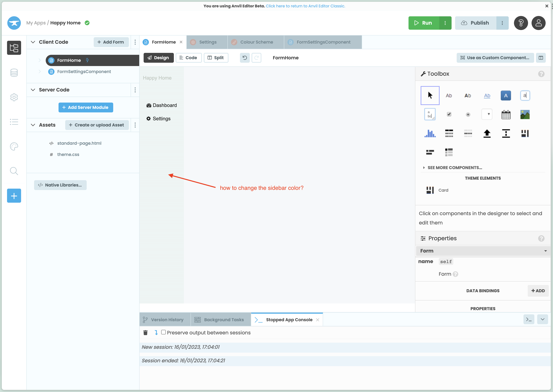This screenshot has height=392, width=553.
Task: Open the Version History tab
Action: [x=165, y=320]
